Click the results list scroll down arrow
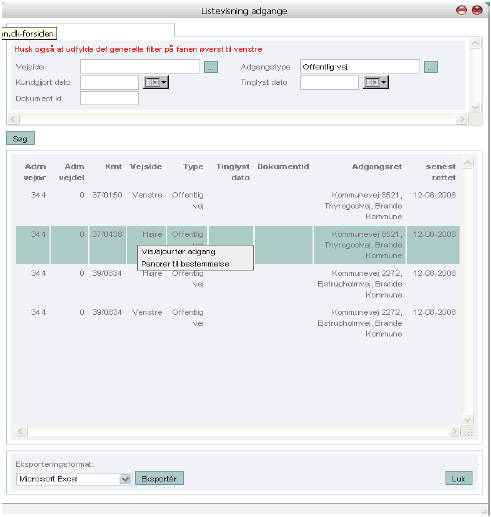This screenshot has width=491, height=517. click(467, 419)
